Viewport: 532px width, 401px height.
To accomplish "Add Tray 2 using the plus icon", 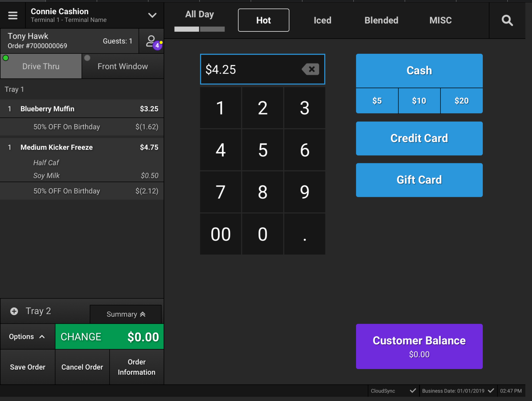I will (14, 311).
